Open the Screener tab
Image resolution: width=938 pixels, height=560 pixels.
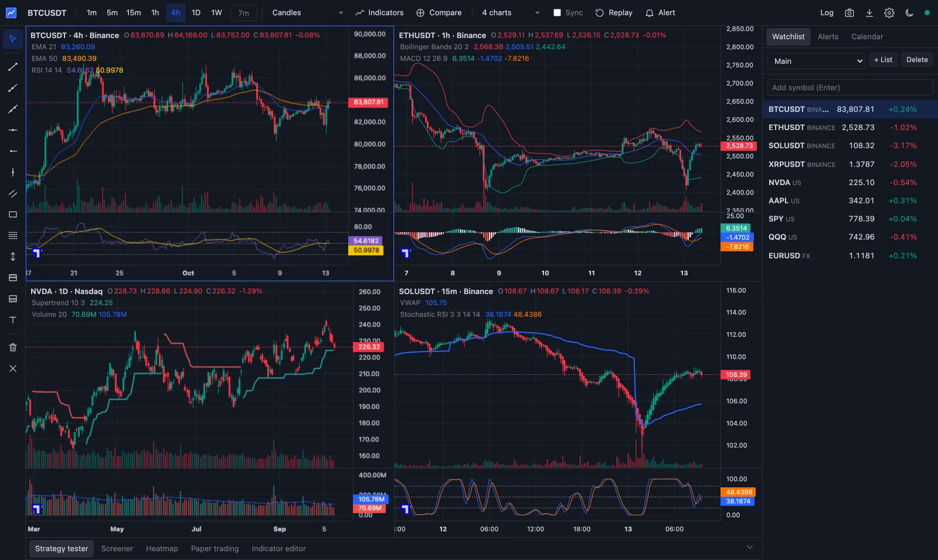tap(117, 549)
